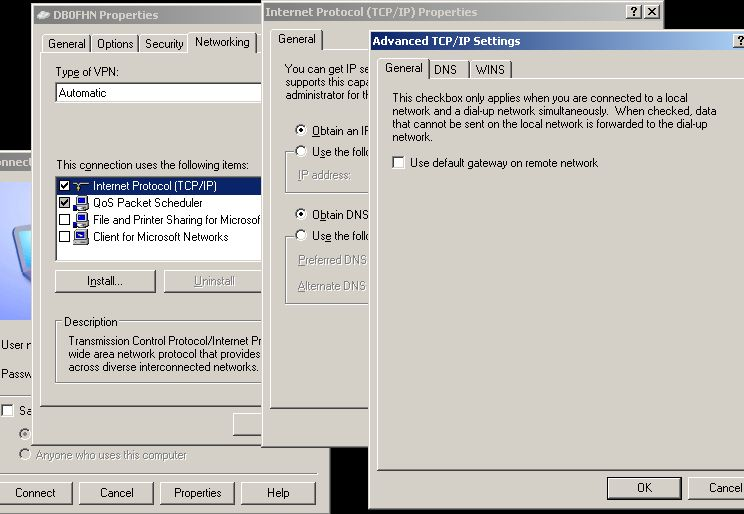The height and width of the screenshot is (514, 744).
Task: Click the help question mark button in TCP/IP Properties
Action: 634,12
